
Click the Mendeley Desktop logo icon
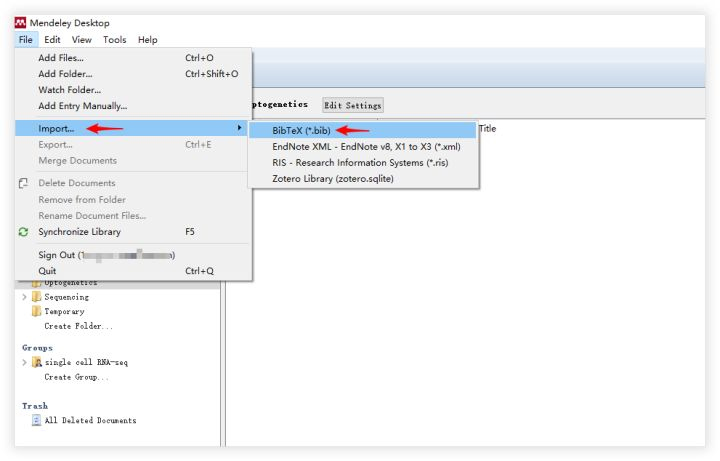(x=20, y=22)
